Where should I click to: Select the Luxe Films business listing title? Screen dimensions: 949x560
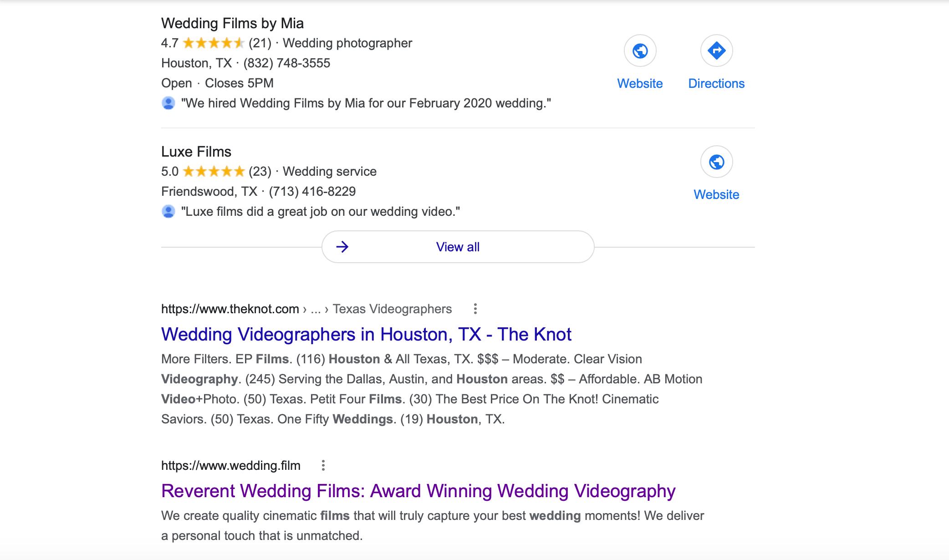[x=196, y=152]
